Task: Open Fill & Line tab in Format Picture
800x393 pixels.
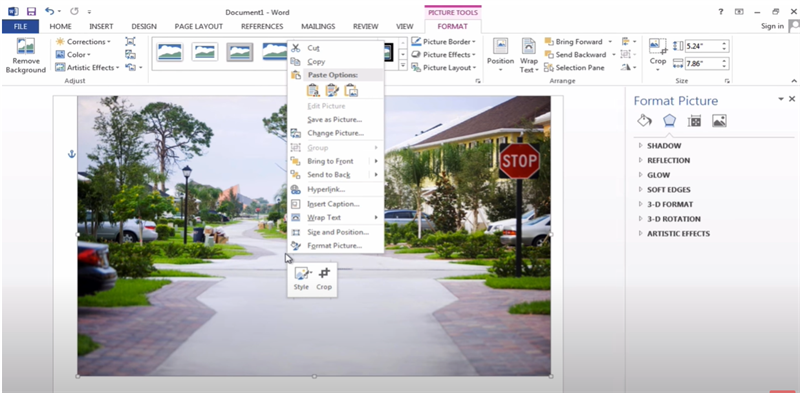Action: point(644,121)
